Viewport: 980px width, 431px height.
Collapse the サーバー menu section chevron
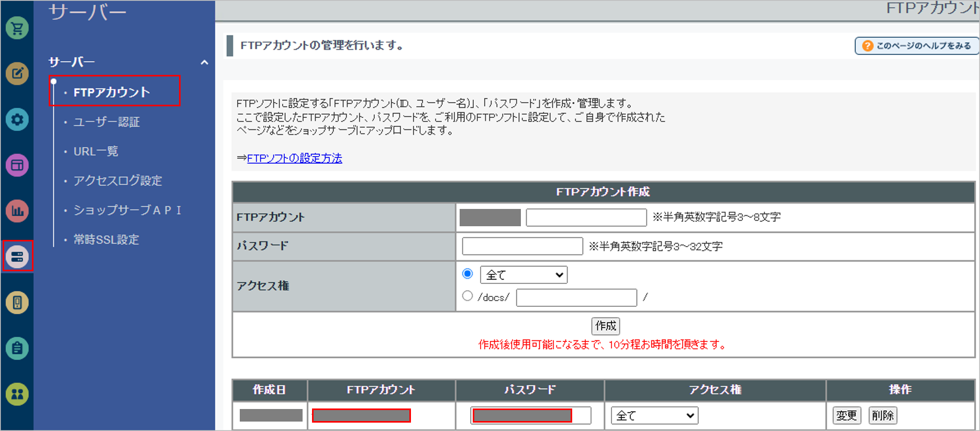(204, 63)
